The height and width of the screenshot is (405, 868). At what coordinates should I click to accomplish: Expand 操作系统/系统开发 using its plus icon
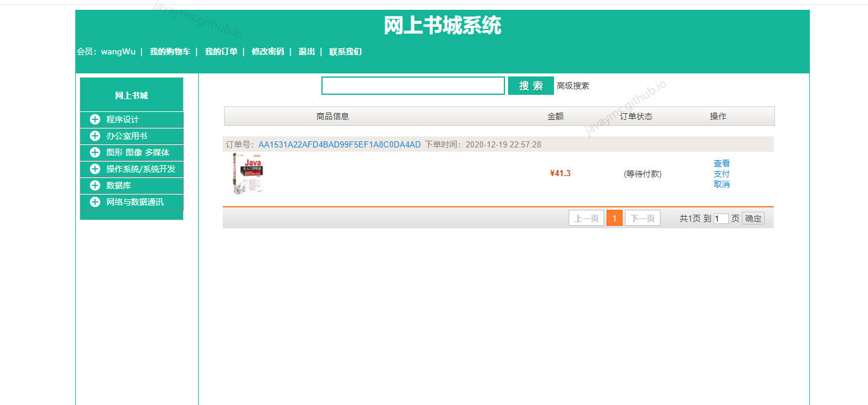[95, 169]
